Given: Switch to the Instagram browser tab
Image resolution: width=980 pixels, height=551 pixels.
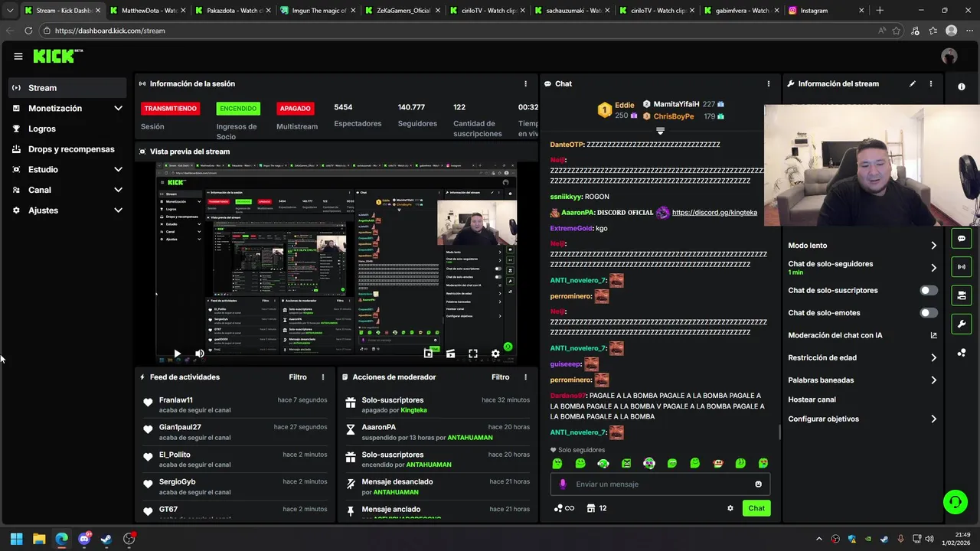Looking at the screenshot, I should (827, 11).
